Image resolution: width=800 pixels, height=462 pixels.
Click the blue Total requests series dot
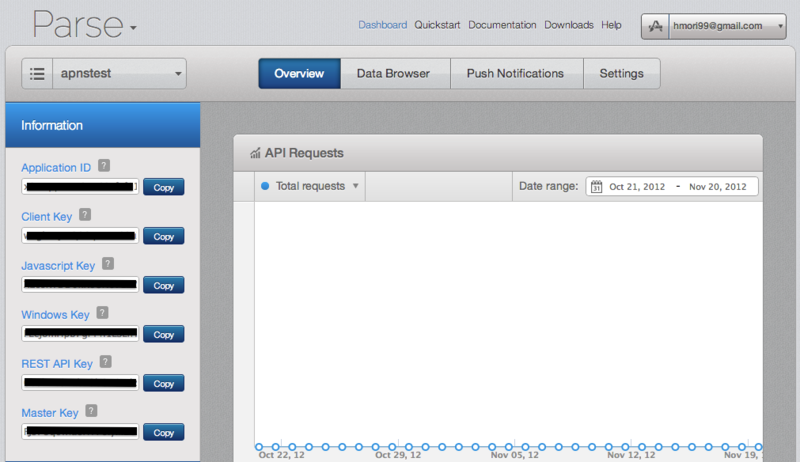coord(265,186)
